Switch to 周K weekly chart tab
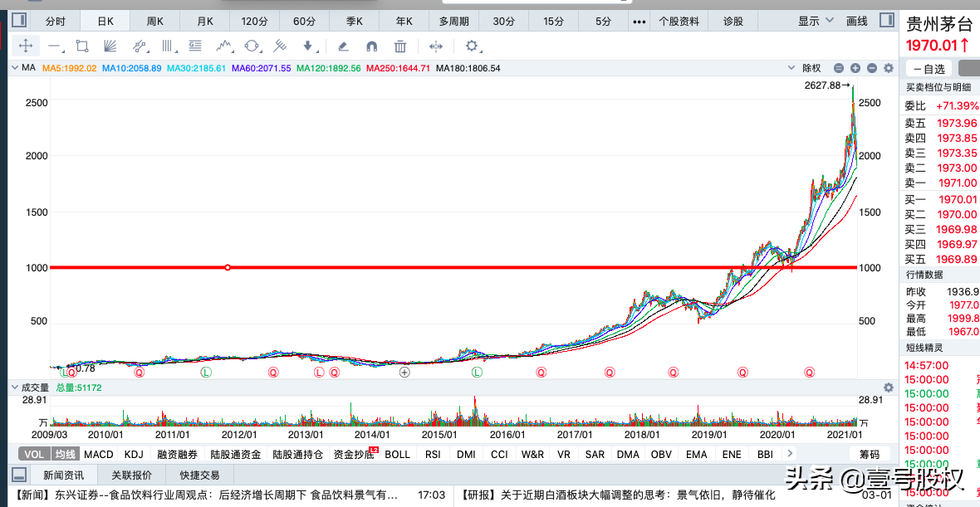The width and height of the screenshot is (980, 507). point(155,21)
